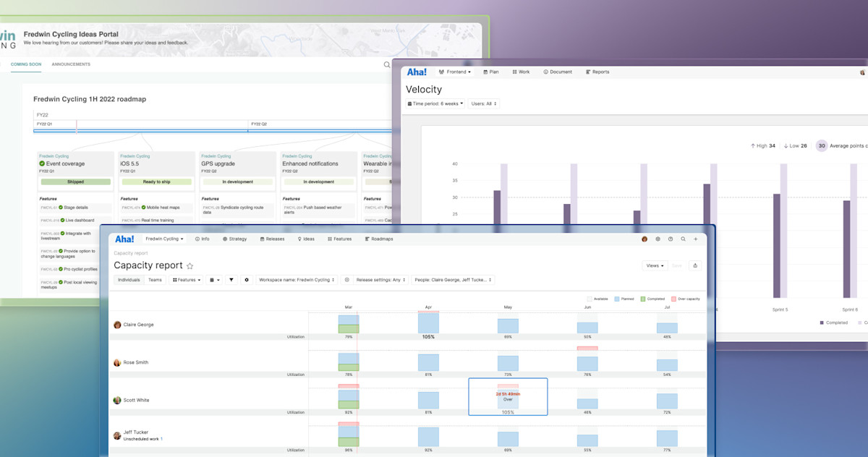Open Workspace name: Fredwin Cycling filter
Viewport: 868px width, 457px height.
(x=297, y=280)
